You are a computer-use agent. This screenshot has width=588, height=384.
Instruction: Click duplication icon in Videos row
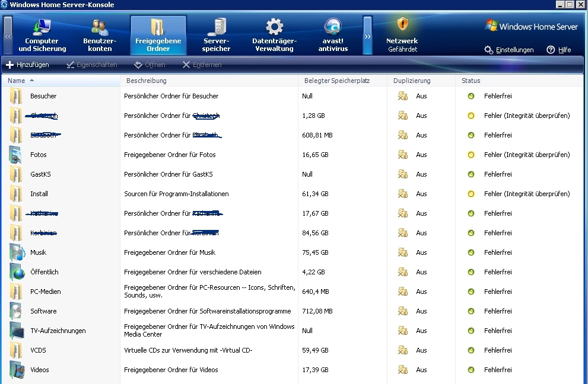point(403,370)
